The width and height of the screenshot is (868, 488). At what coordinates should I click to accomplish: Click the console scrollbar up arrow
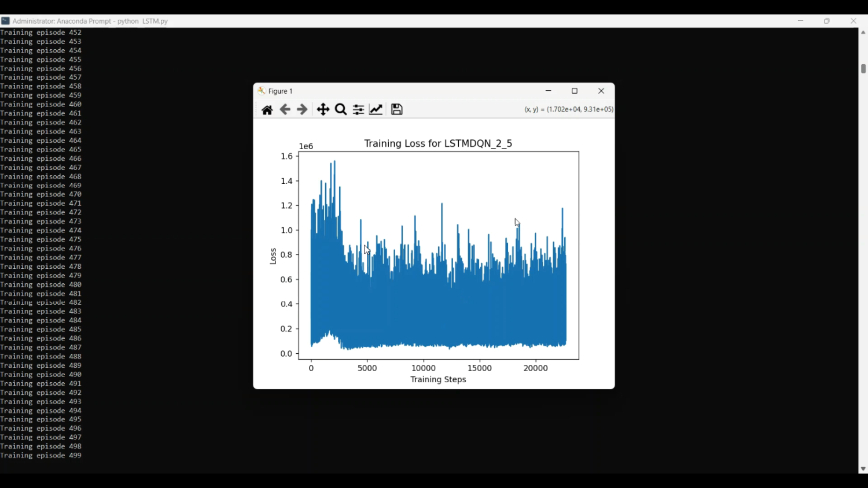pos(863,32)
